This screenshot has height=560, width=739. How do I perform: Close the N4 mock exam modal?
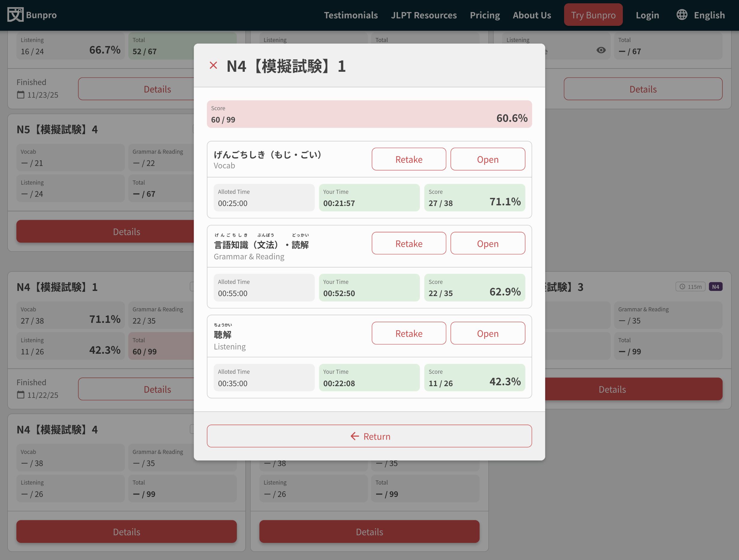(x=214, y=65)
